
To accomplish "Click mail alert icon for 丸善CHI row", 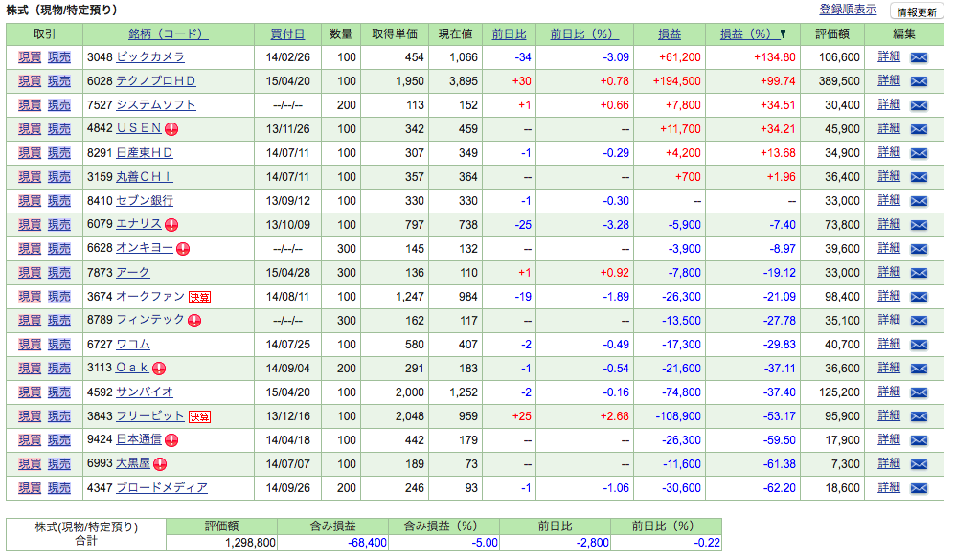I will point(919,177).
